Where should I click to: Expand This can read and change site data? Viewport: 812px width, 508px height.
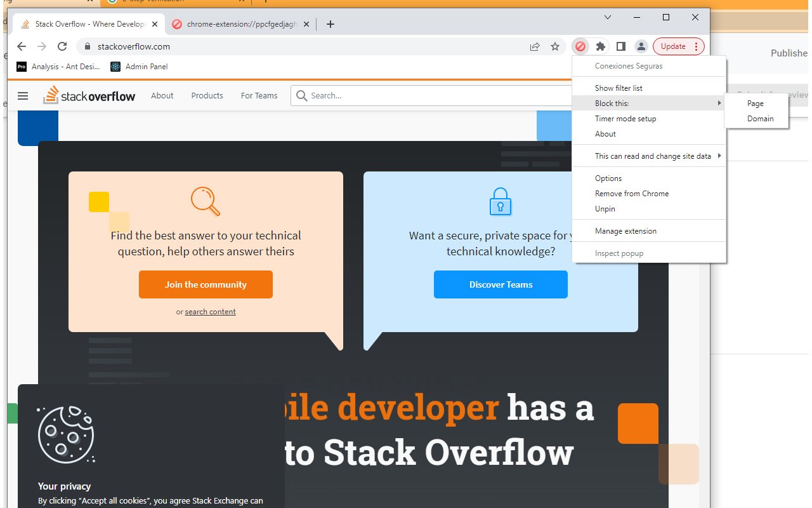649,156
